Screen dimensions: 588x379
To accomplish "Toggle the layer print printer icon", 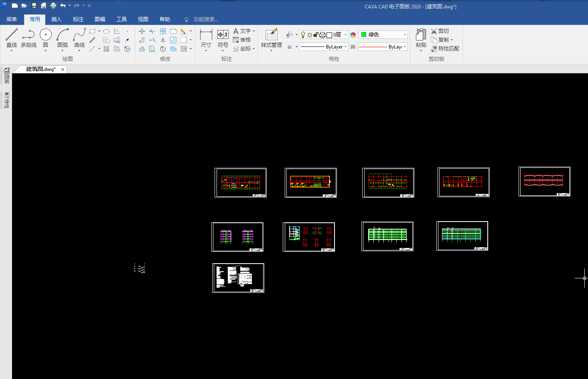I will tap(322, 35).
